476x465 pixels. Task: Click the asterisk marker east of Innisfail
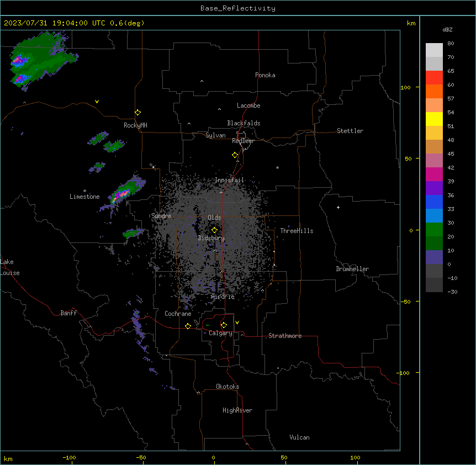tap(277, 167)
